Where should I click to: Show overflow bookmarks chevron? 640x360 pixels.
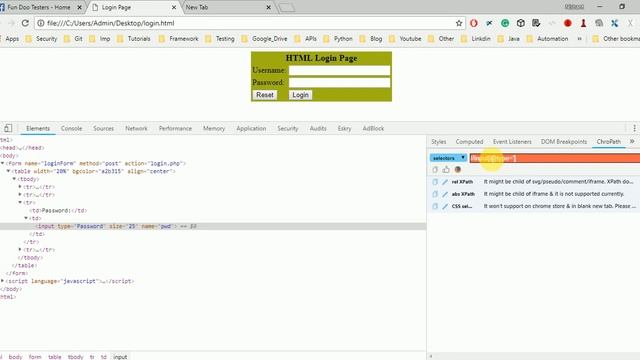[x=579, y=39]
